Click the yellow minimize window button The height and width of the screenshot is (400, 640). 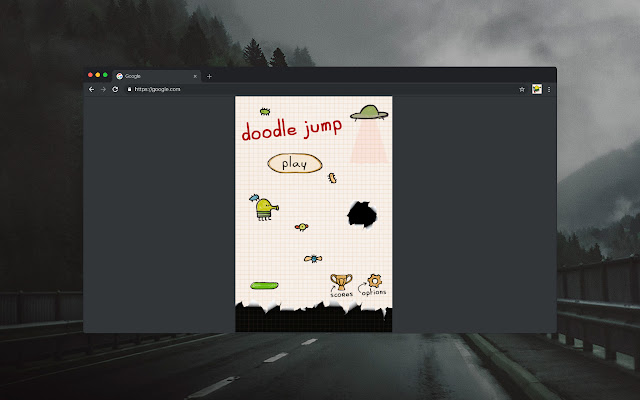tap(98, 75)
